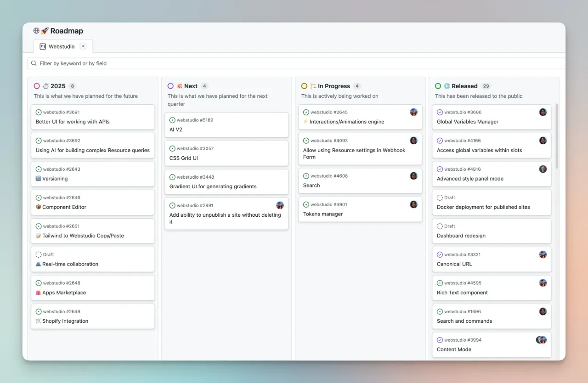Open the Canonical URL card title

tap(454, 264)
